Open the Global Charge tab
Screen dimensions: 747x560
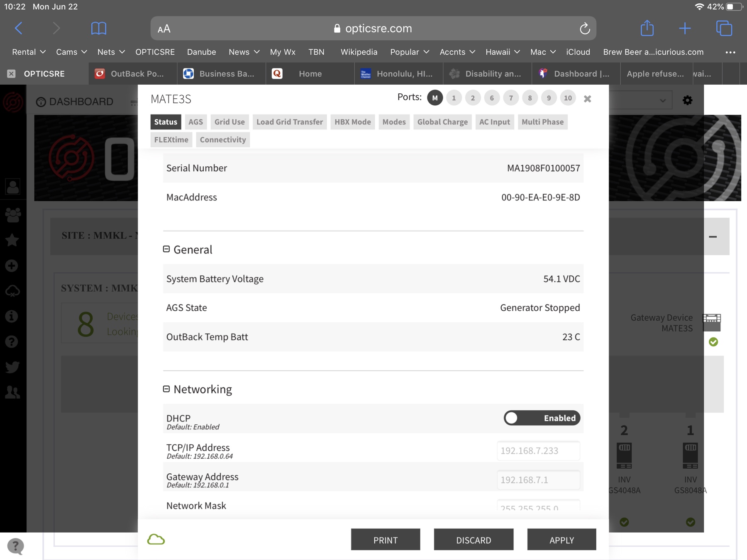(x=442, y=122)
